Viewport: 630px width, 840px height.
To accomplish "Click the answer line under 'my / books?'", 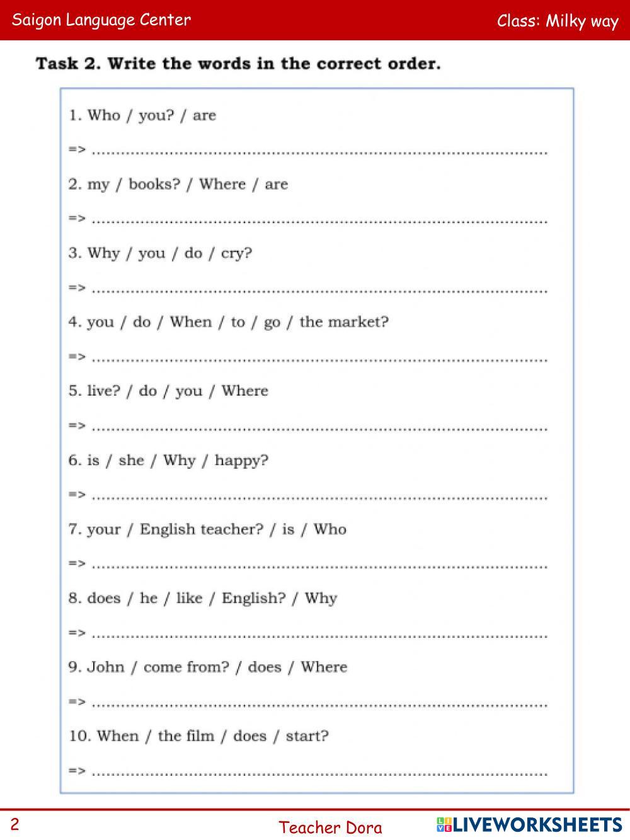I will [319, 219].
